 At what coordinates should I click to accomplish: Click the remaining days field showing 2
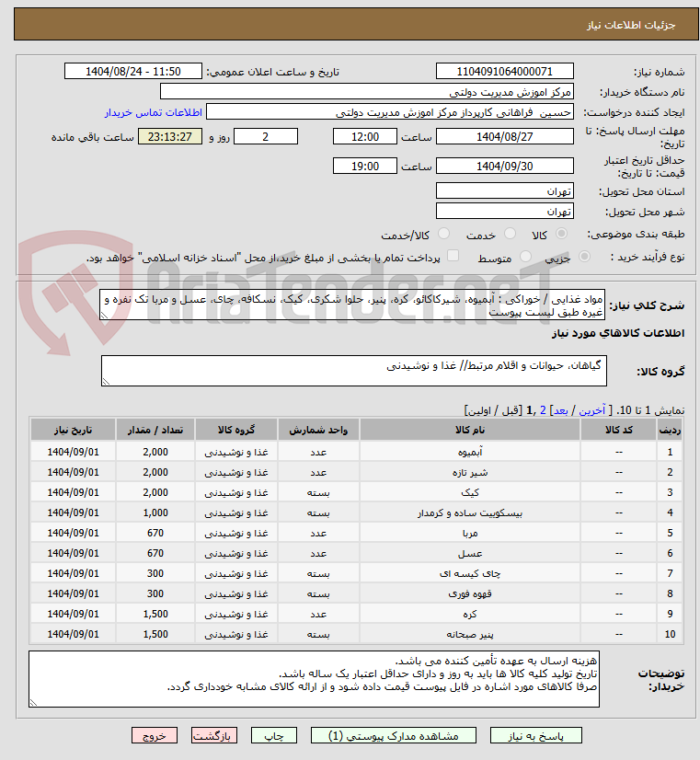(x=266, y=137)
